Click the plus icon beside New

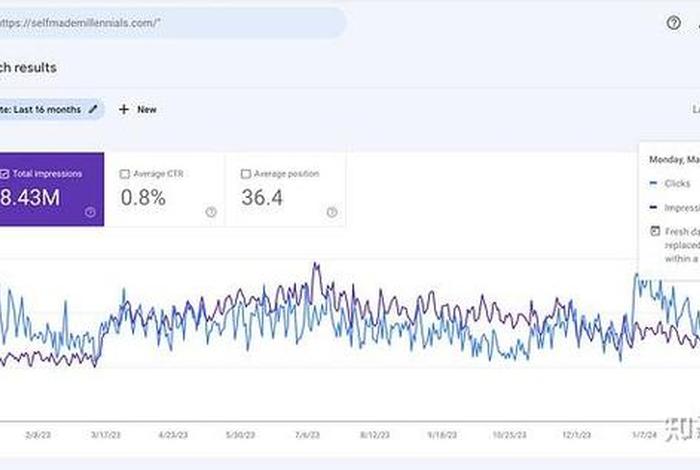click(124, 109)
